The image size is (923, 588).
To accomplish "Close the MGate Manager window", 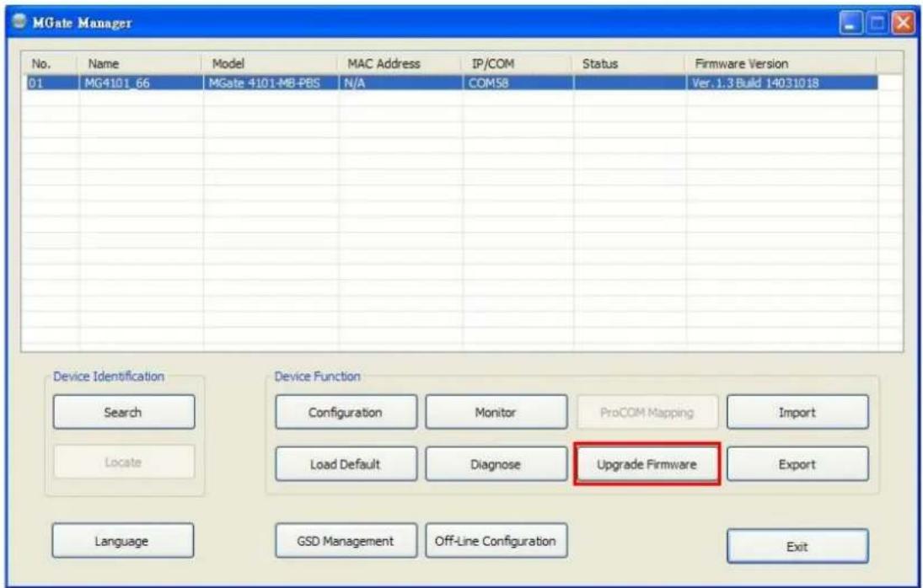I will [904, 24].
